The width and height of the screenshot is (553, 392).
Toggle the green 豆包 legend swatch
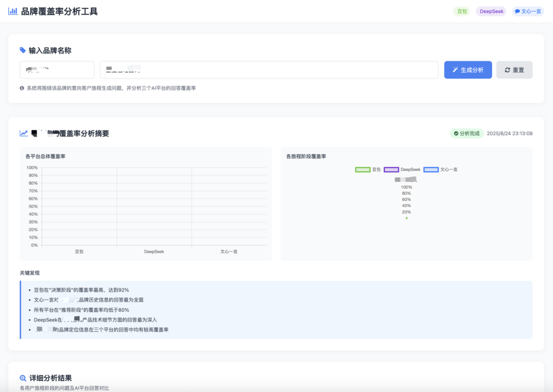pos(363,169)
